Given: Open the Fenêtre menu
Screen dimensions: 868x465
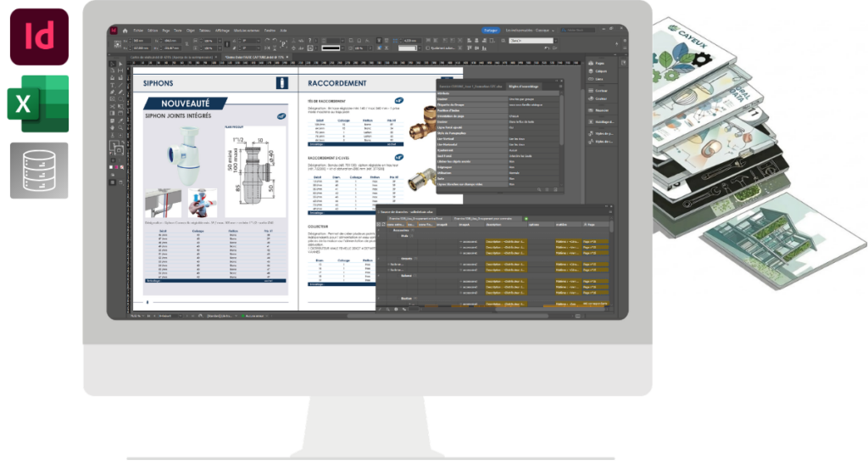Looking at the screenshot, I should tap(270, 31).
